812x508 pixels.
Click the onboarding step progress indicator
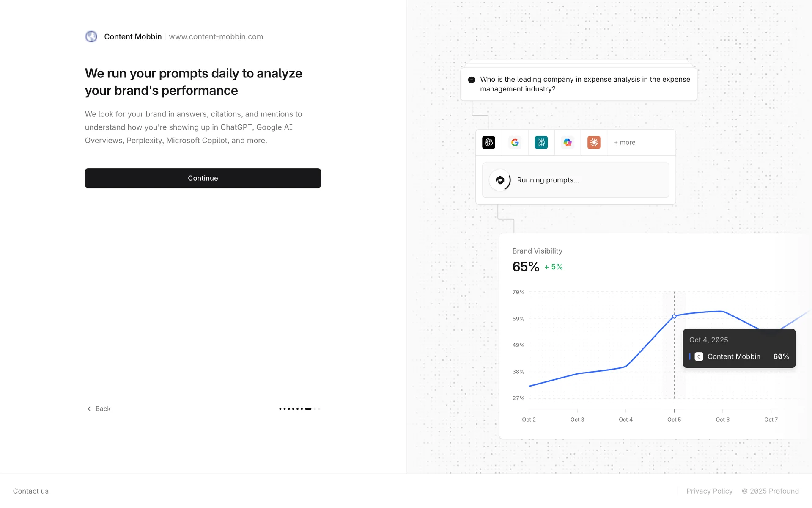(299, 409)
